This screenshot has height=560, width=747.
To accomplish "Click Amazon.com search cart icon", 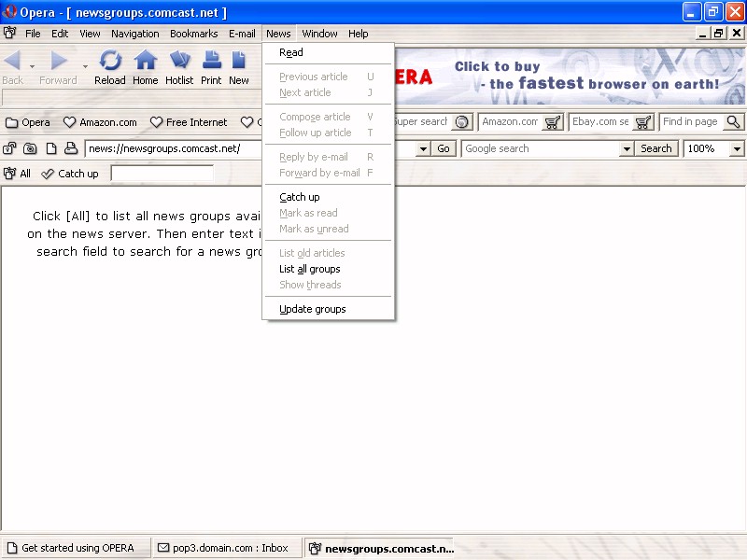I will click(x=553, y=122).
